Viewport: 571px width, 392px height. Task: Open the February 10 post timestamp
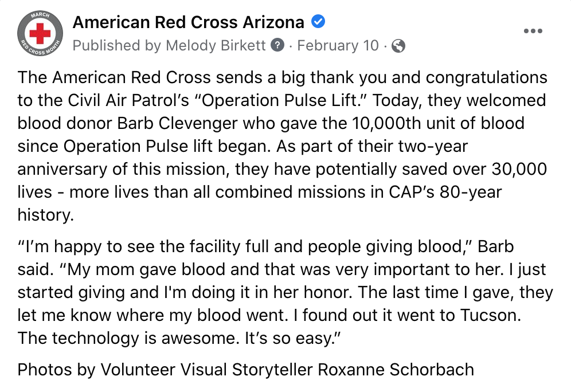click(x=338, y=45)
